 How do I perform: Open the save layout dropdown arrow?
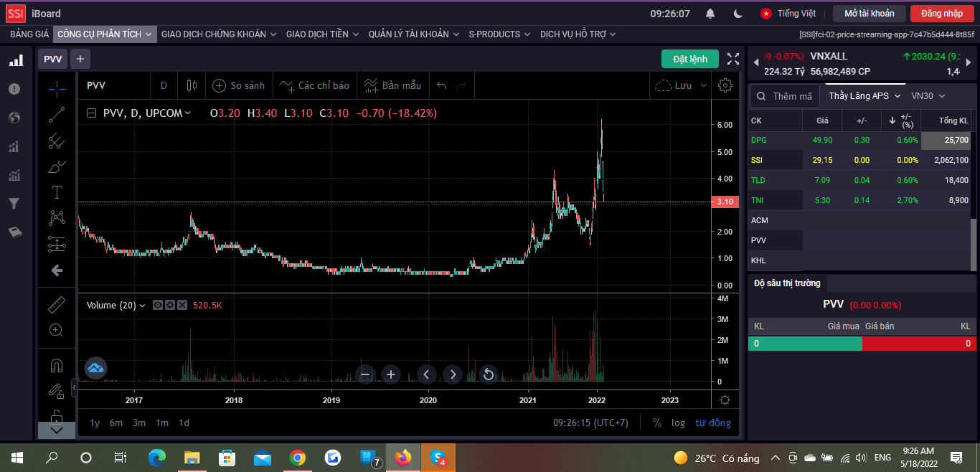(704, 85)
